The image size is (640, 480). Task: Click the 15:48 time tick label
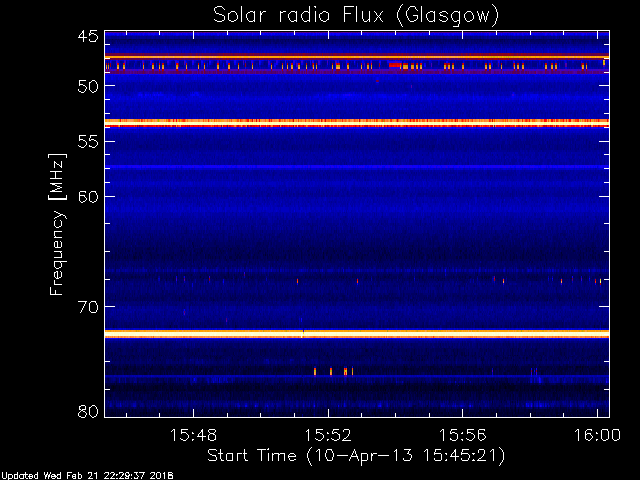pos(193,435)
